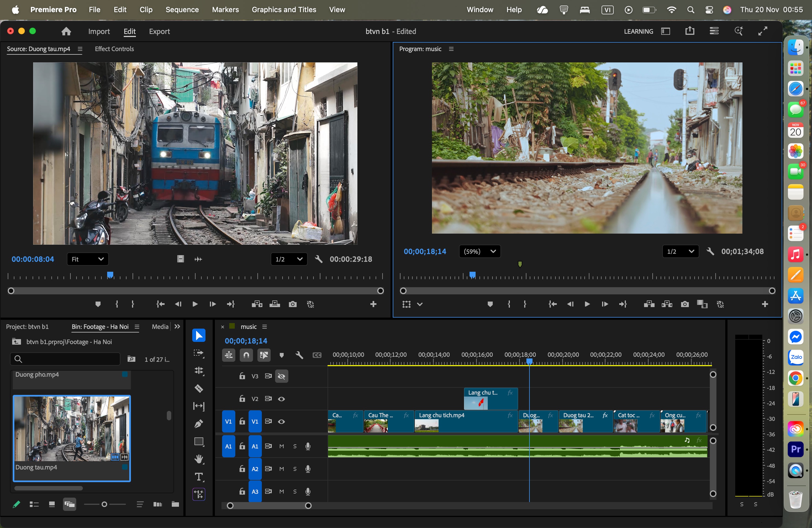Select the Duong tau.mp4 thumbnail in bin
The height and width of the screenshot is (528, 812).
(x=72, y=428)
